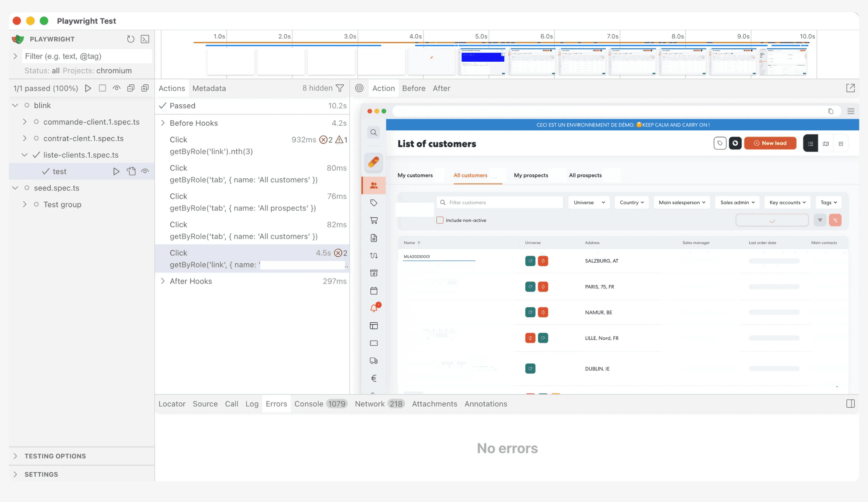Viewport: 868px width, 502px height.
Task: Open snapshot in new window icon
Action: (850, 88)
